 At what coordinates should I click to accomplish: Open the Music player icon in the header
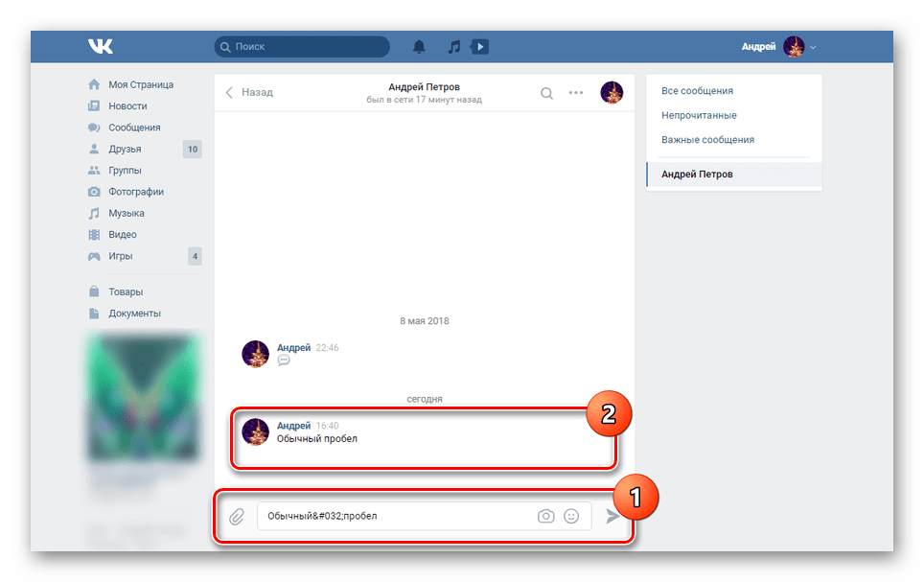452,46
